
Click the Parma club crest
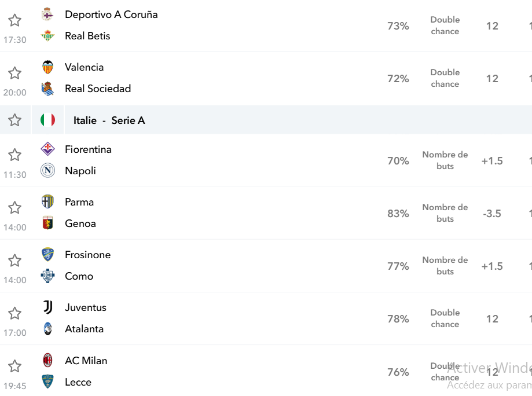tap(47, 201)
